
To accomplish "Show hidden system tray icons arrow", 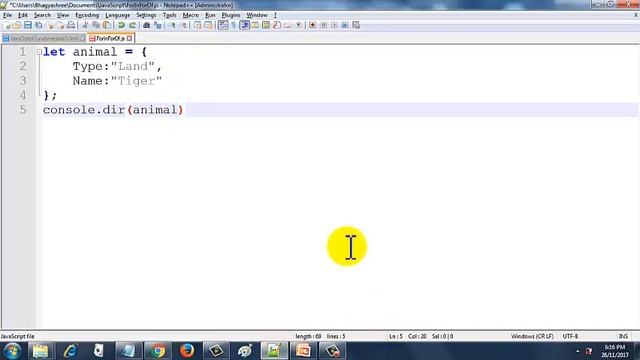I will [578, 351].
